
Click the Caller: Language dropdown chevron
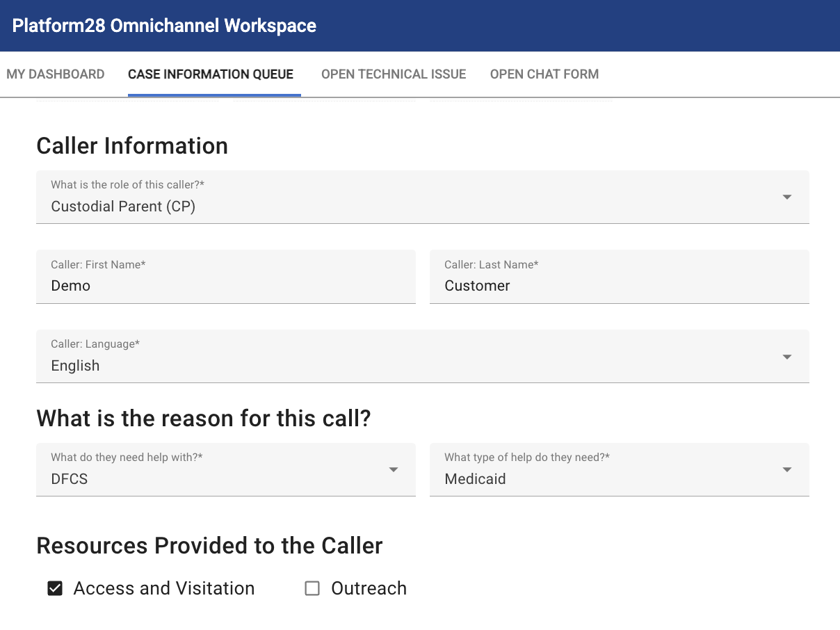[786, 356]
